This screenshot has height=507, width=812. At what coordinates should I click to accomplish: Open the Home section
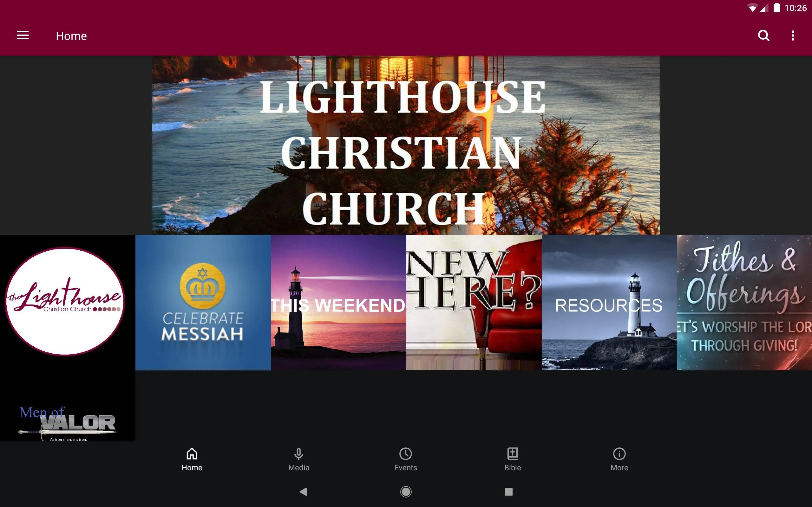click(x=192, y=459)
